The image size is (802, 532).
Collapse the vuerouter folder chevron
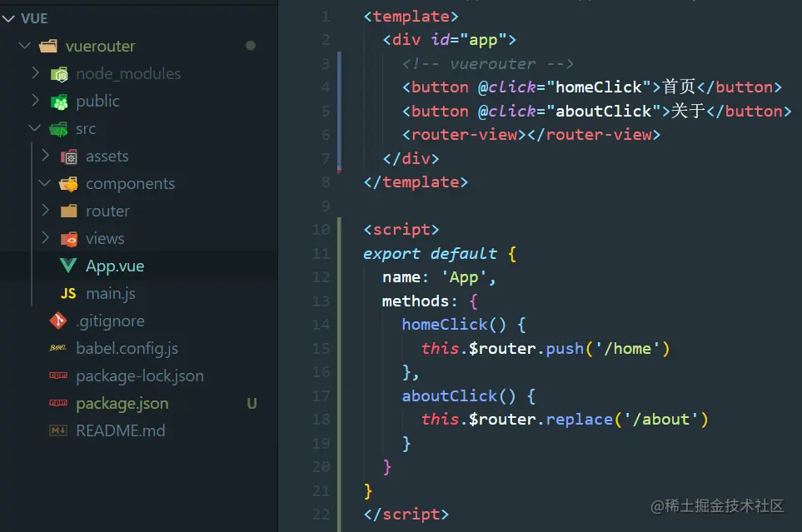24,46
